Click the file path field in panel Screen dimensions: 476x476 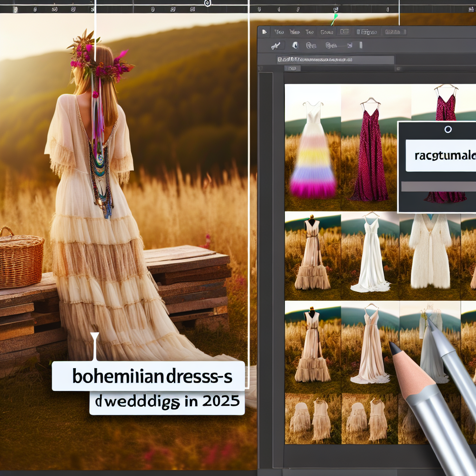[335, 59]
